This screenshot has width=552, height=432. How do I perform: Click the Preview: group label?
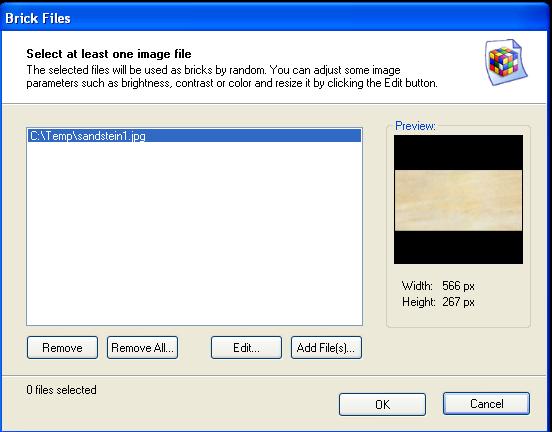pos(415,126)
